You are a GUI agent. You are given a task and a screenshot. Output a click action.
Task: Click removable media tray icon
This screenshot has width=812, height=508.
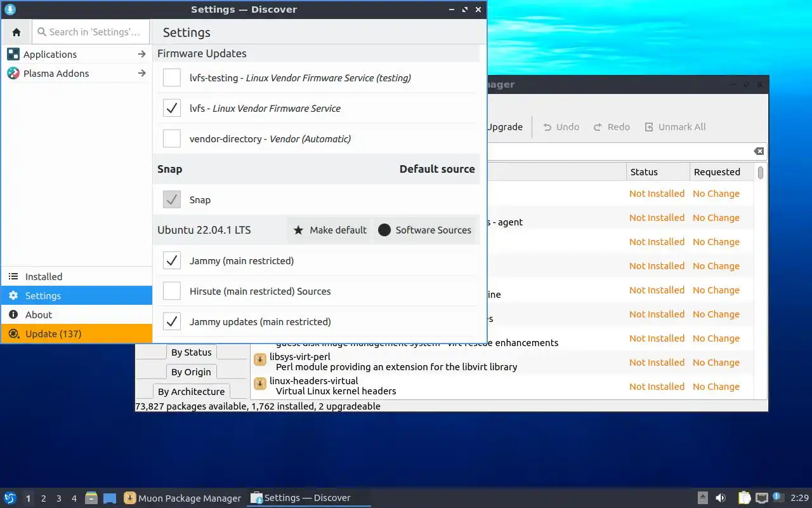pos(703,498)
